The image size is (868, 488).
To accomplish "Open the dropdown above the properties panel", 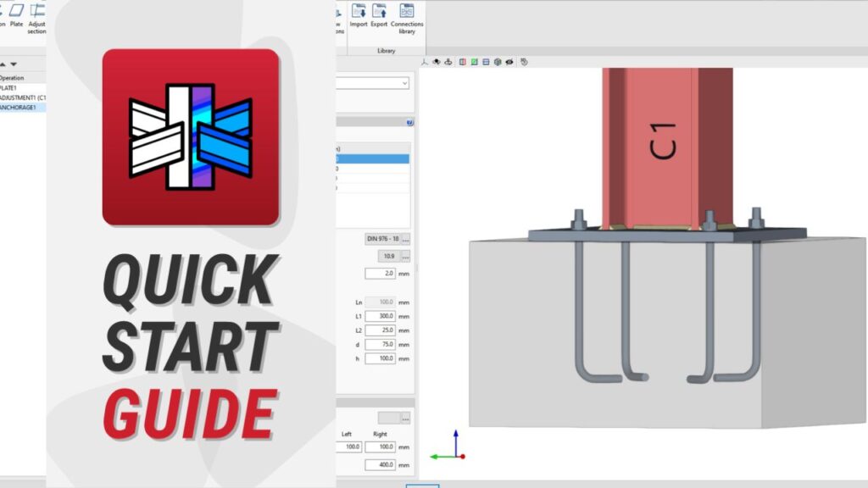I will (374, 83).
